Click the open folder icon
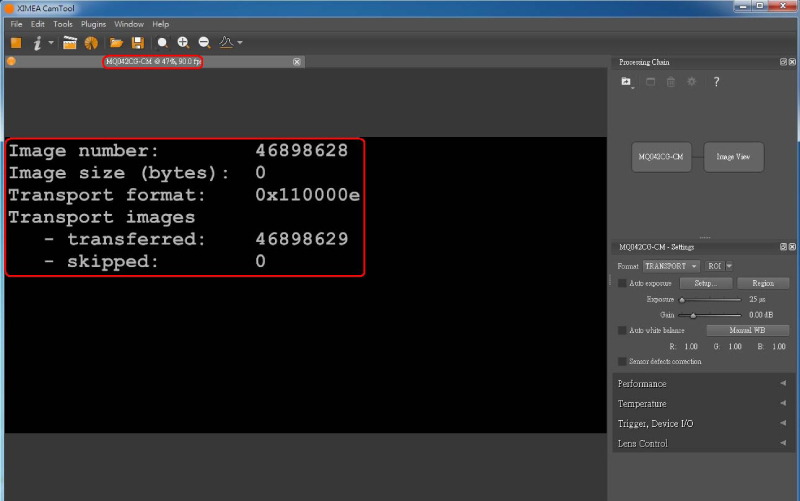This screenshot has width=800, height=501. [x=116, y=43]
